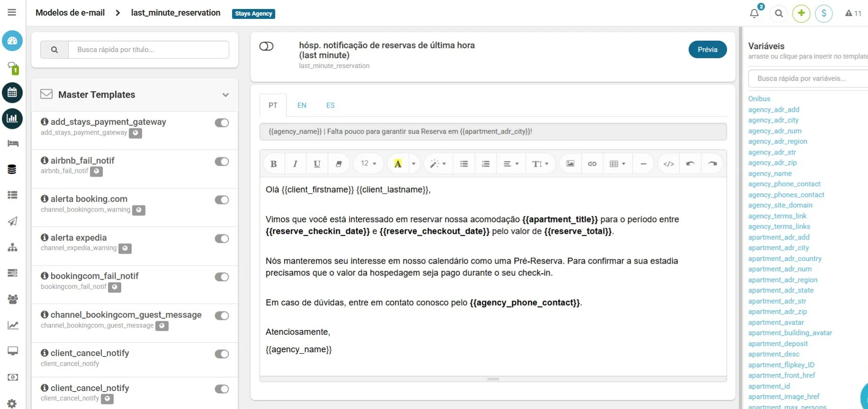Open the paragraph alignment dropdown
The height and width of the screenshot is (409, 868).
(x=511, y=164)
